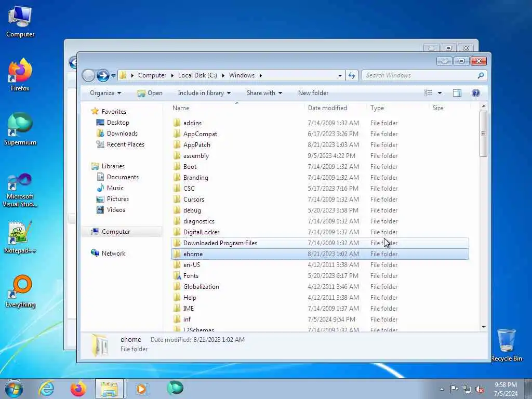
Task: Create a New folder
Action: [313, 93]
